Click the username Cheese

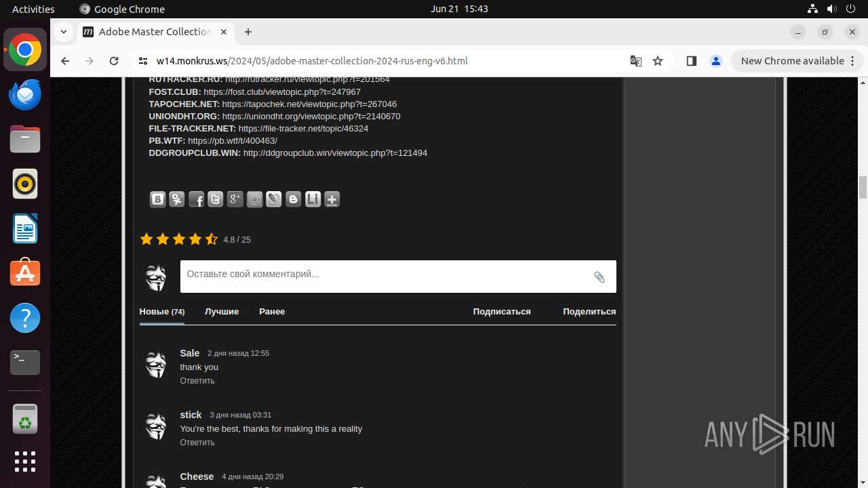tap(197, 476)
